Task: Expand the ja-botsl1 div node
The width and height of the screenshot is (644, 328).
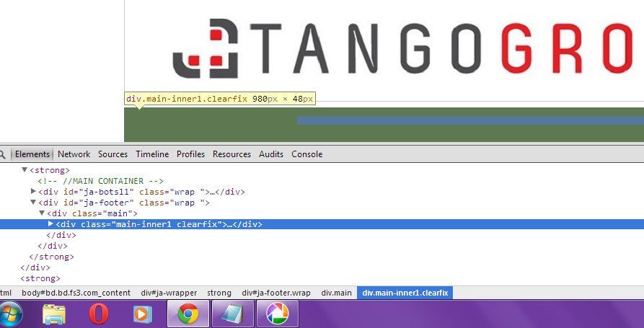Action: click(x=33, y=192)
